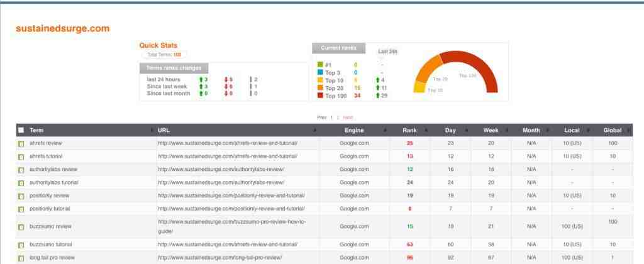This screenshot has height=264, width=644.
Task: Open URL link in positionly review row
Action: [231, 196]
